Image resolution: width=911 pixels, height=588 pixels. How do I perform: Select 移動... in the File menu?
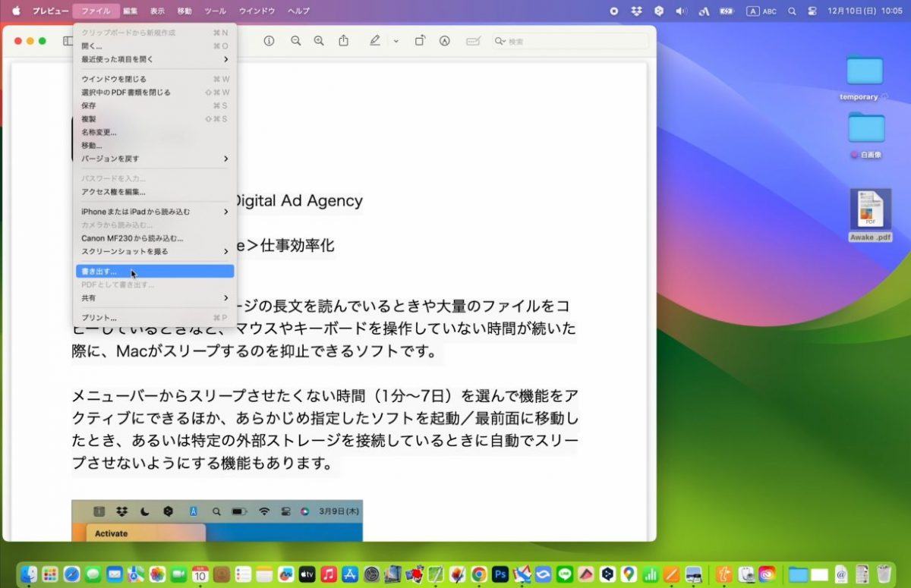155,146
